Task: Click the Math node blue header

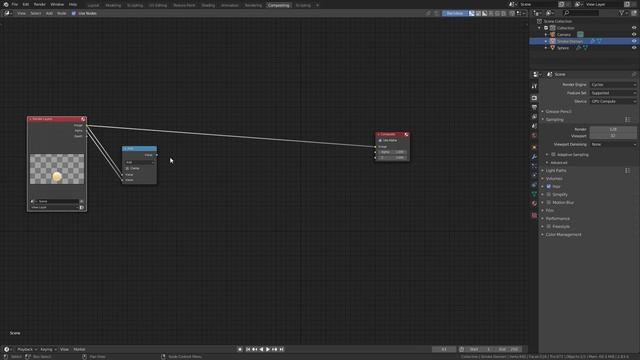Action: click(139, 148)
